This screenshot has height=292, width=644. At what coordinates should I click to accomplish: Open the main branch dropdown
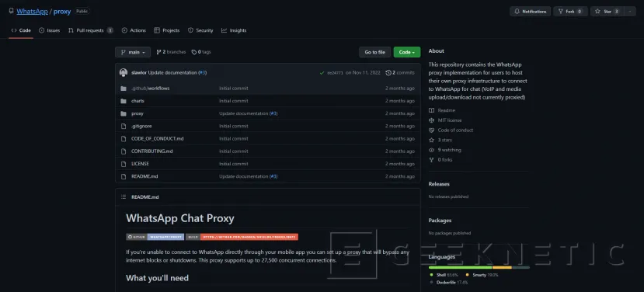click(x=133, y=52)
